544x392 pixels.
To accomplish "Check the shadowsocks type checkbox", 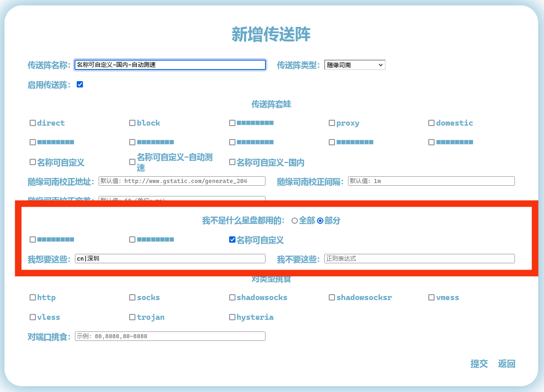I will [232, 297].
